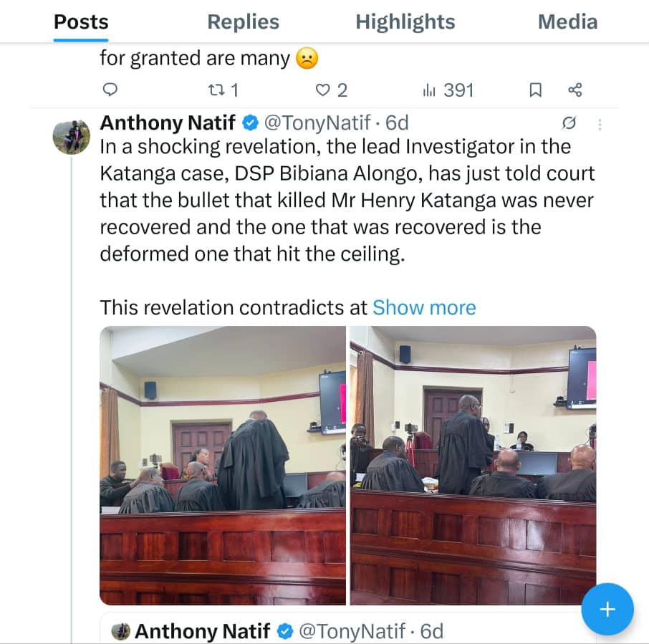This screenshot has width=649, height=644.
Task: Select the Posts tab
Action: 81,22
